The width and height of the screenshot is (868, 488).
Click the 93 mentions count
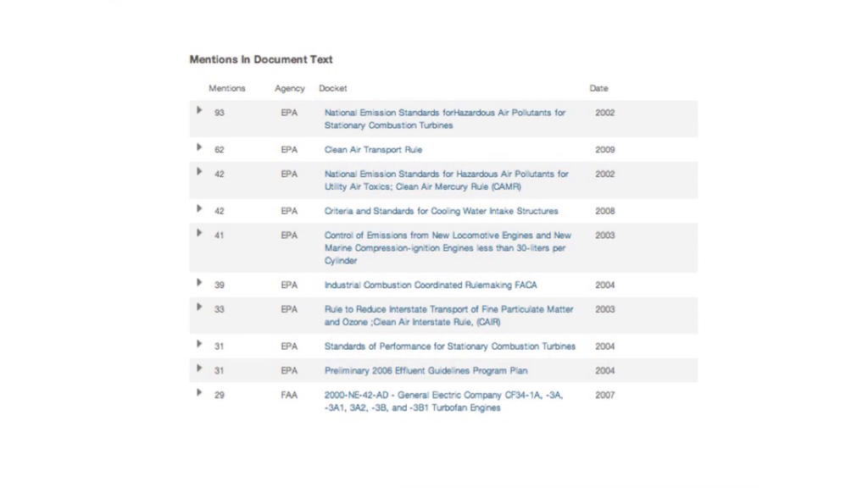tap(220, 113)
